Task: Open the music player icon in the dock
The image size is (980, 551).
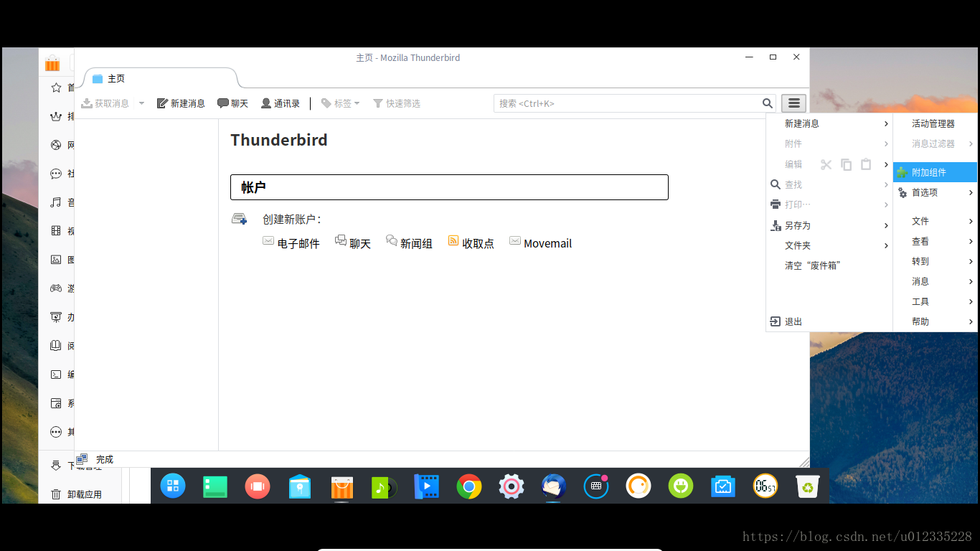Action: click(385, 486)
